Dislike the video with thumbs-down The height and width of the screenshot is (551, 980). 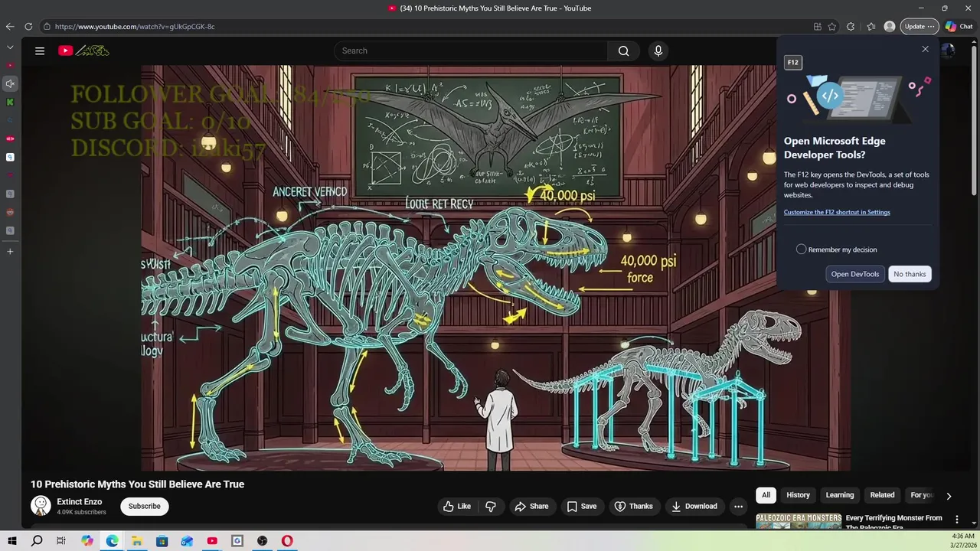(x=491, y=506)
